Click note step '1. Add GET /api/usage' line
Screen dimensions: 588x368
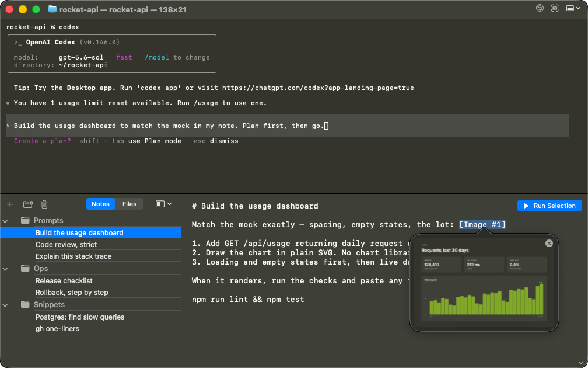point(300,244)
